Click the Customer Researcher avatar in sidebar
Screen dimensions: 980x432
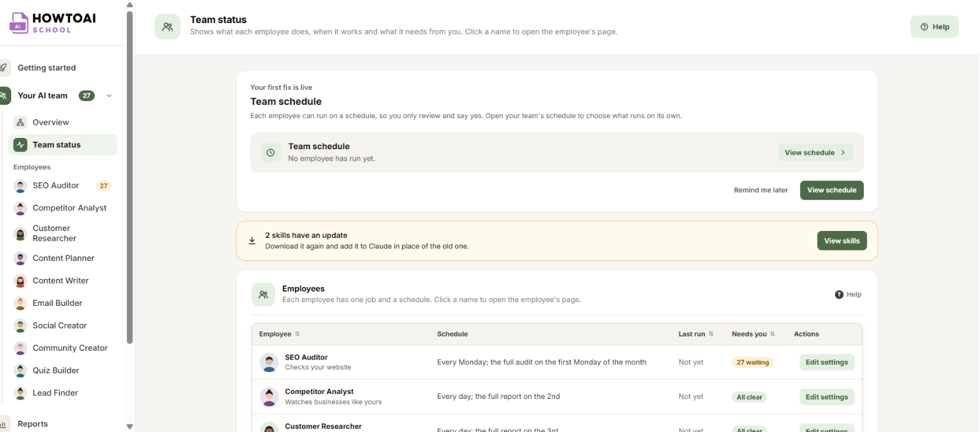[x=20, y=233]
